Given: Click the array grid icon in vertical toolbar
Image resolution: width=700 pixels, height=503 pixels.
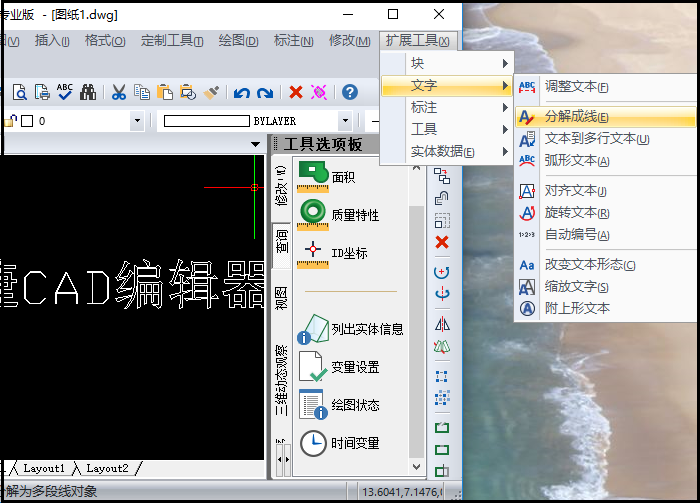Looking at the screenshot, I should pyautogui.click(x=442, y=397).
